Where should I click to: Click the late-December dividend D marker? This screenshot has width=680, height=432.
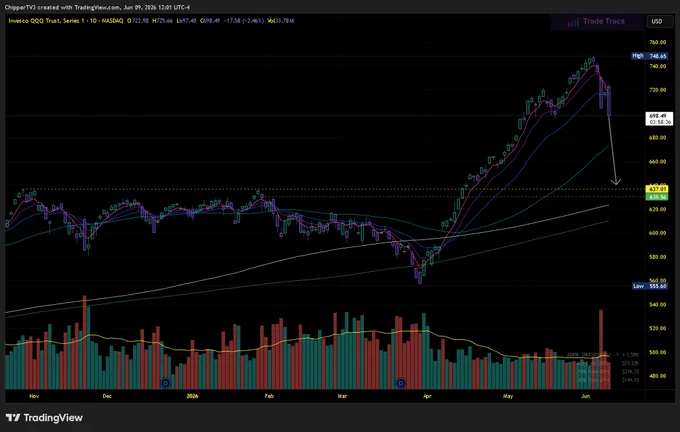[165, 383]
